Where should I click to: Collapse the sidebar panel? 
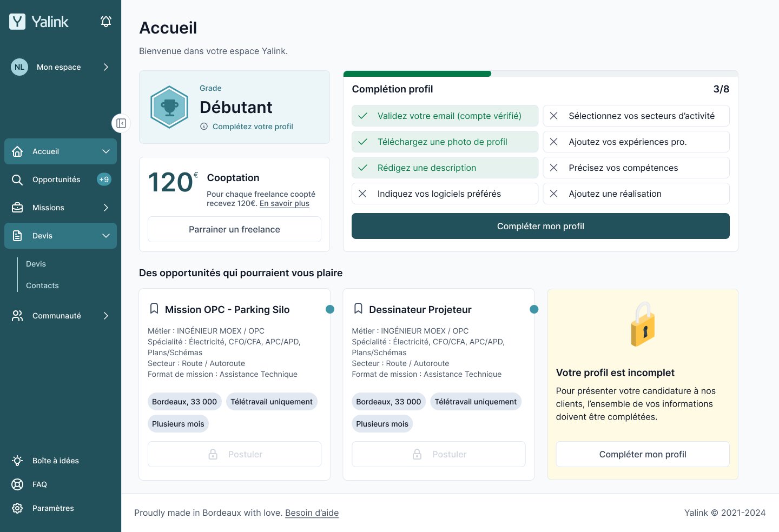pos(121,123)
